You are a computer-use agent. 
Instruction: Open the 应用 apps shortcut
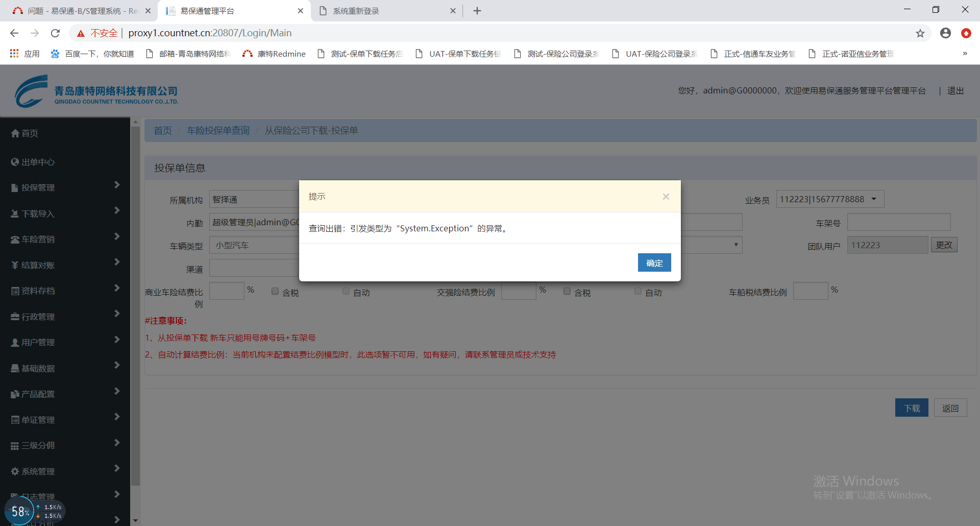(x=24, y=54)
